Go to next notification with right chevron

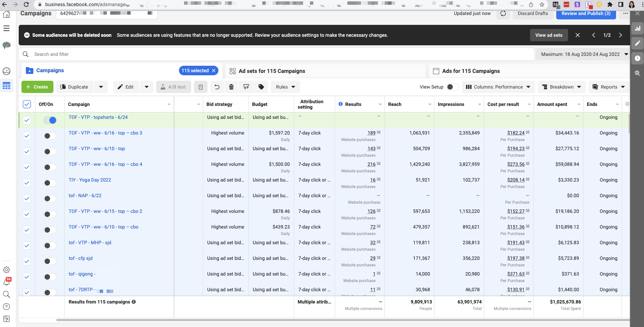click(x=621, y=35)
